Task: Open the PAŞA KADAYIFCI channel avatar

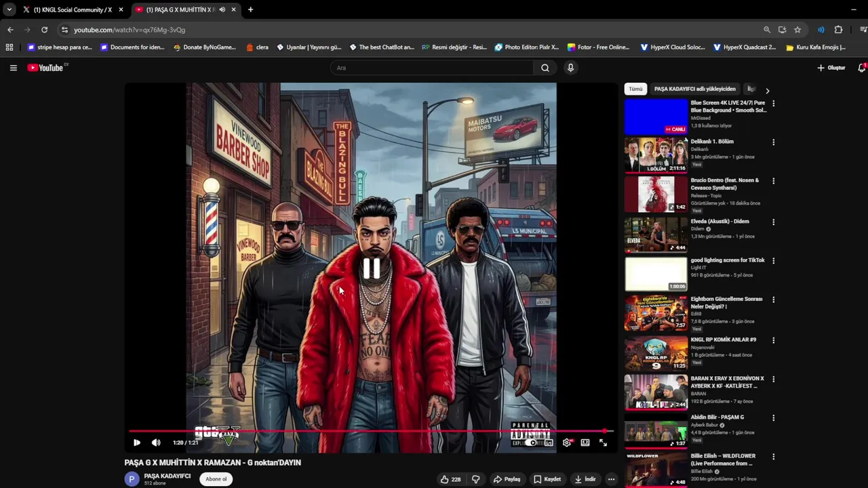Action: [132, 479]
